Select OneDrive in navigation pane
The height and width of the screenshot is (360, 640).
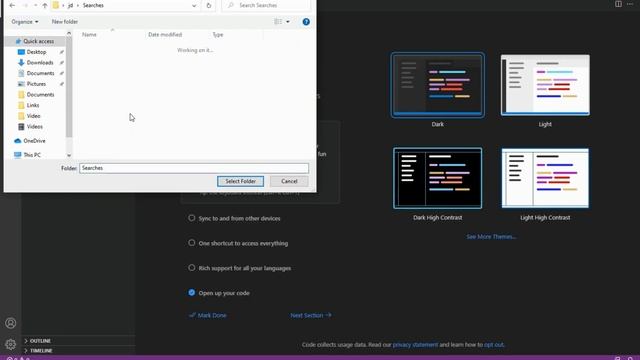[x=34, y=141]
